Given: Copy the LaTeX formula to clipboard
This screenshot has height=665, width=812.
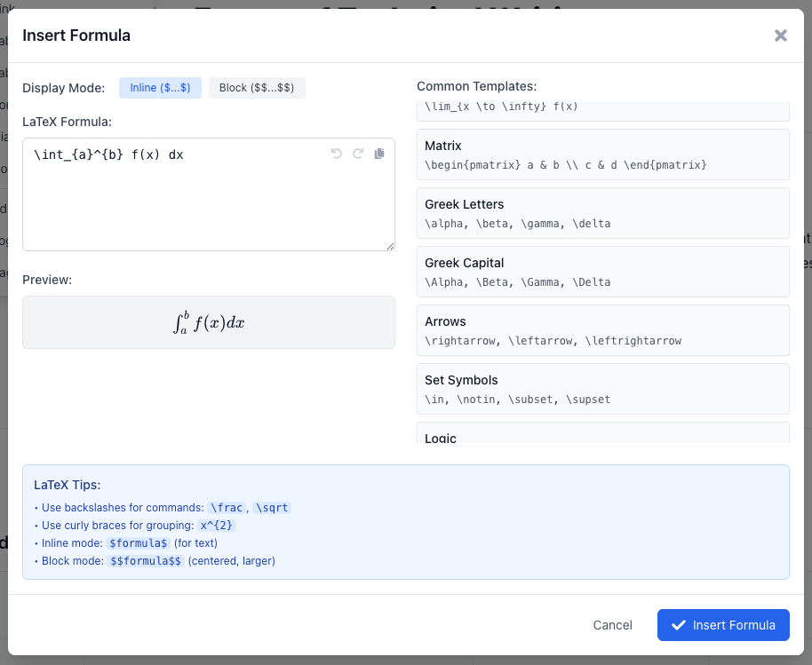Looking at the screenshot, I should pyautogui.click(x=379, y=154).
